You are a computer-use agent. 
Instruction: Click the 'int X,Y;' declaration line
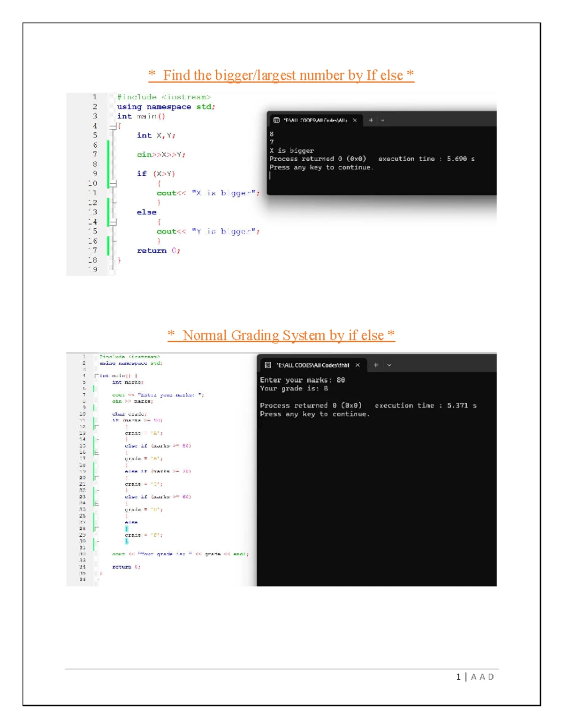click(x=156, y=135)
